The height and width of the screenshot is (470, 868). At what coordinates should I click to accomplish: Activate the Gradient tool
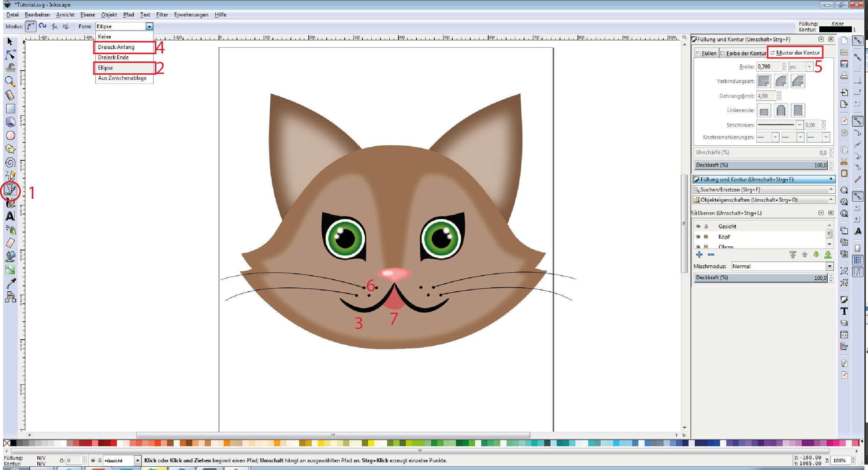click(x=10, y=270)
